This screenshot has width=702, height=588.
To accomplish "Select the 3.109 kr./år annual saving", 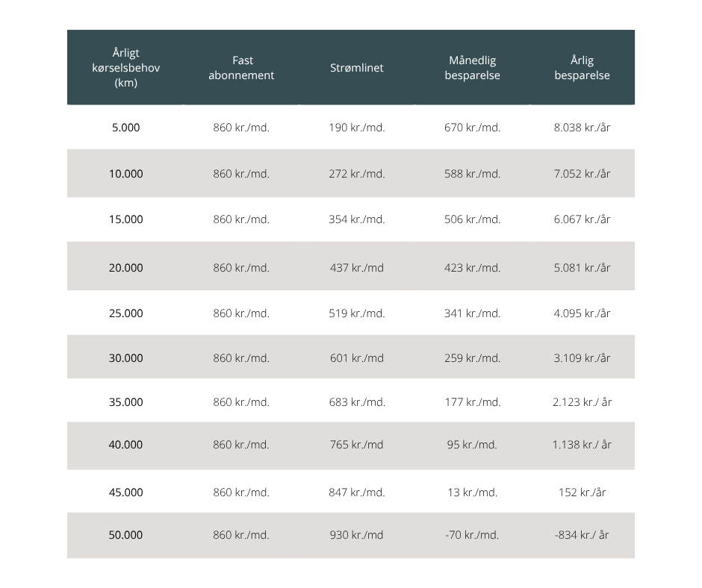I will coord(582,358).
